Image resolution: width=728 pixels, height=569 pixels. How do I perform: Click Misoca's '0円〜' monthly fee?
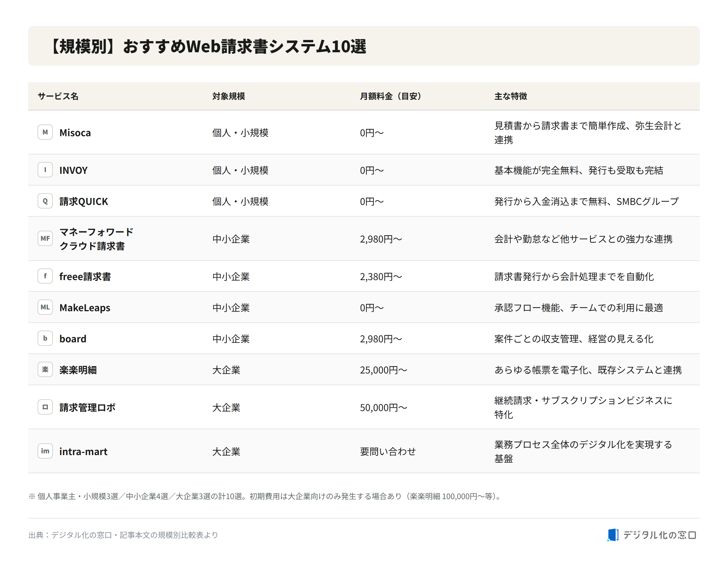point(372,133)
